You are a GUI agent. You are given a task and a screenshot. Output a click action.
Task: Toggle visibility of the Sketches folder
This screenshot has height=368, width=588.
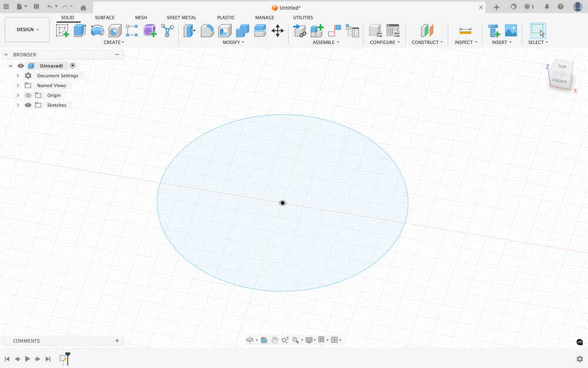28,105
